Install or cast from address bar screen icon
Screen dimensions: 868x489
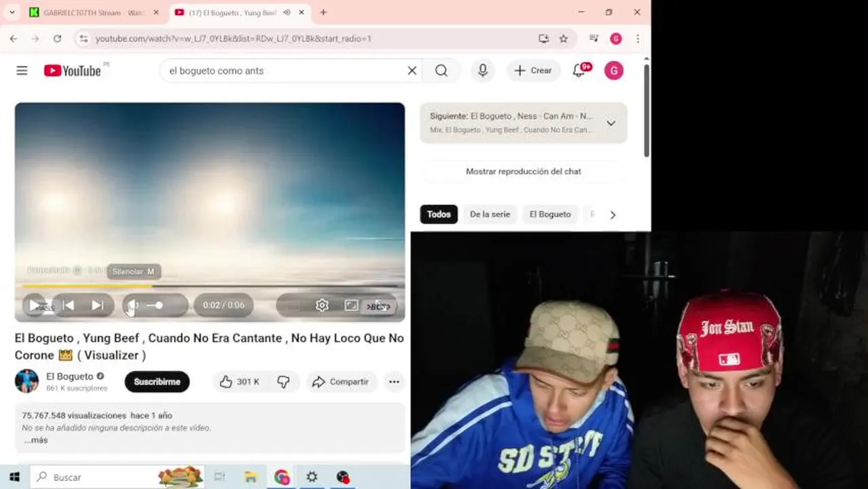543,39
